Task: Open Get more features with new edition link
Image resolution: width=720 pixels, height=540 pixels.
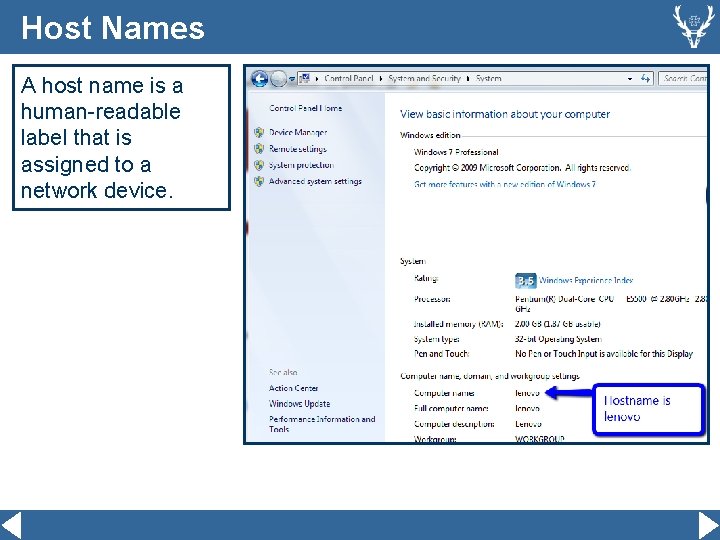Action: point(505,184)
